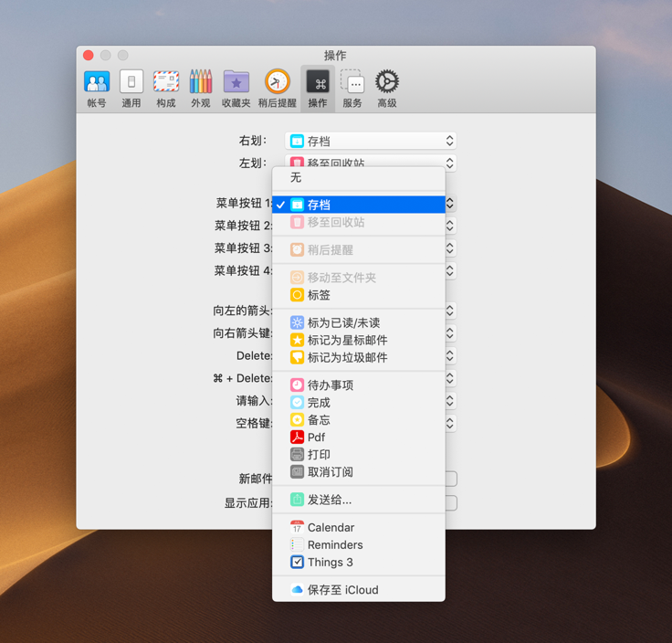Open the 收藏夹 favorites preferences tab
The height and width of the screenshot is (643, 672).
coord(236,89)
